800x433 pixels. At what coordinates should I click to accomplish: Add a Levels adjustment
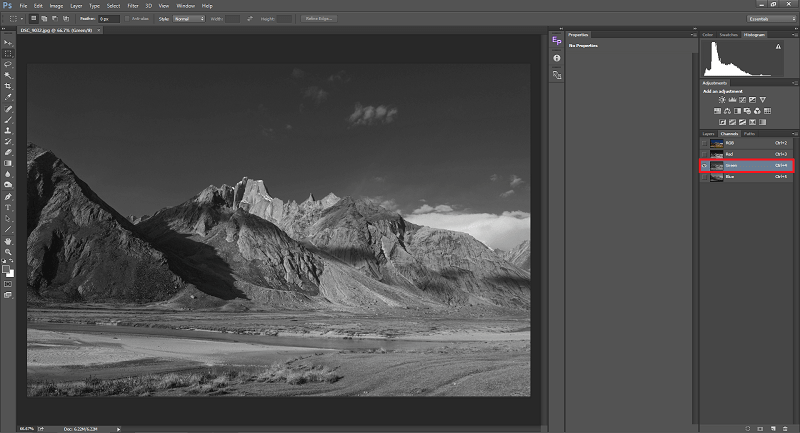click(730, 100)
